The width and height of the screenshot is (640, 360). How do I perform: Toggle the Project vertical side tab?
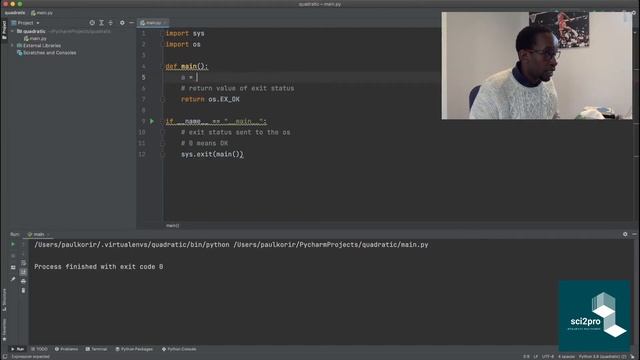point(4,30)
